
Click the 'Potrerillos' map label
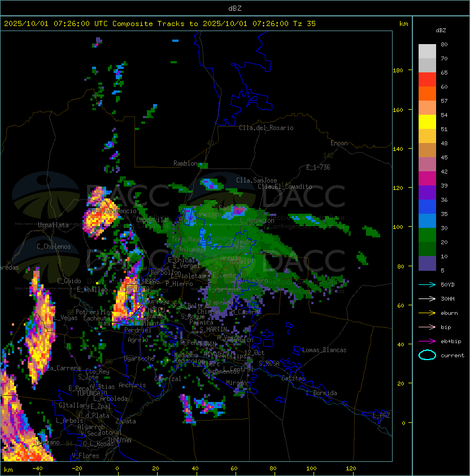[94, 312]
